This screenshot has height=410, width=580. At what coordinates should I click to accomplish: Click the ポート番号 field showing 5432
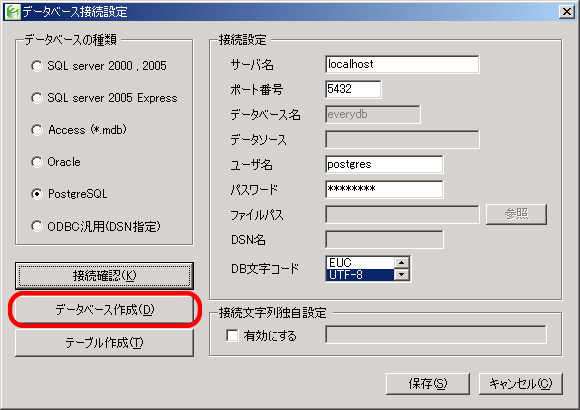coord(353,89)
